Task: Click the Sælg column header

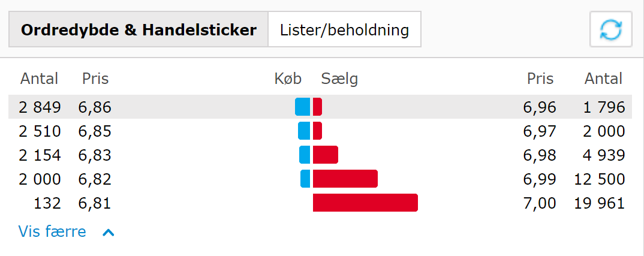Action: click(x=339, y=79)
